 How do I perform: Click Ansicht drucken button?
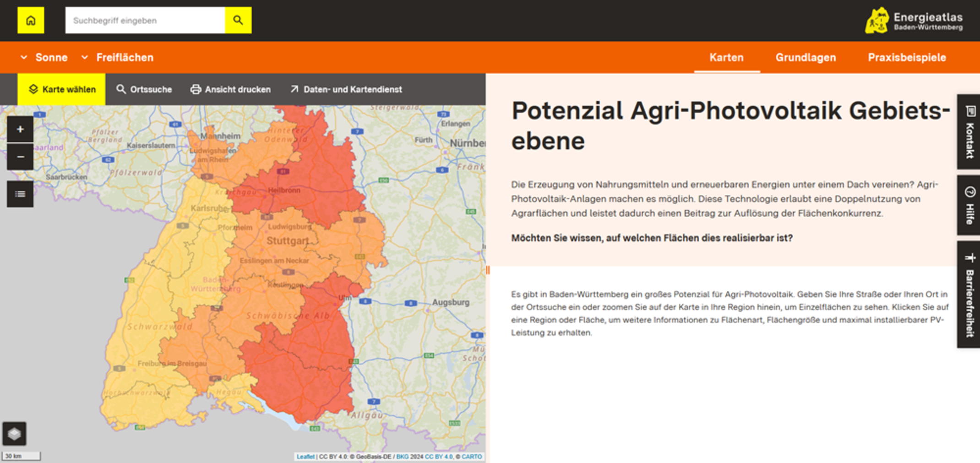(x=230, y=89)
